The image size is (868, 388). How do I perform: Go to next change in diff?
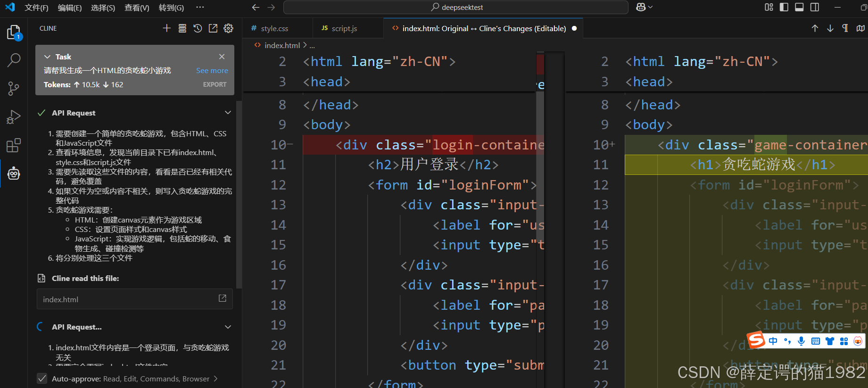coord(830,28)
